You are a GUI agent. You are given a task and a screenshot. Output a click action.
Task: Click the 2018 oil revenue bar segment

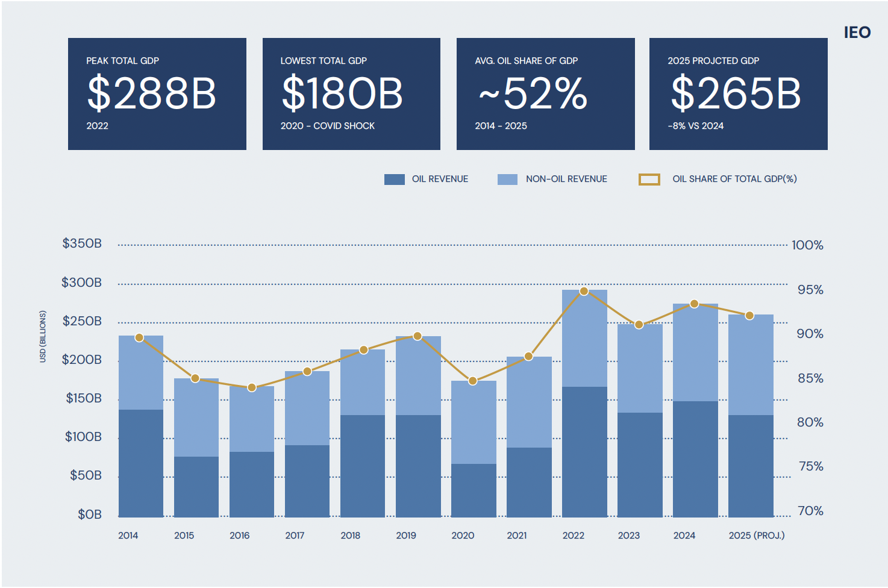click(363, 466)
